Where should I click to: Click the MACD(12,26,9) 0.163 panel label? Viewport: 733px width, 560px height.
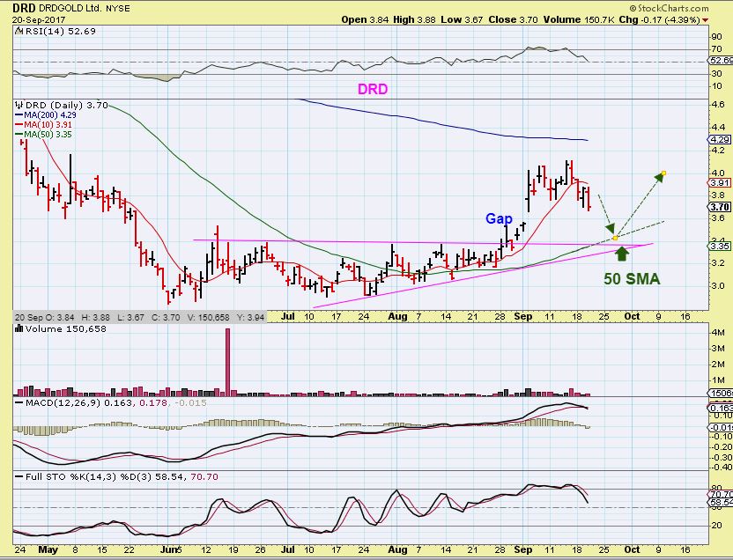(x=79, y=402)
